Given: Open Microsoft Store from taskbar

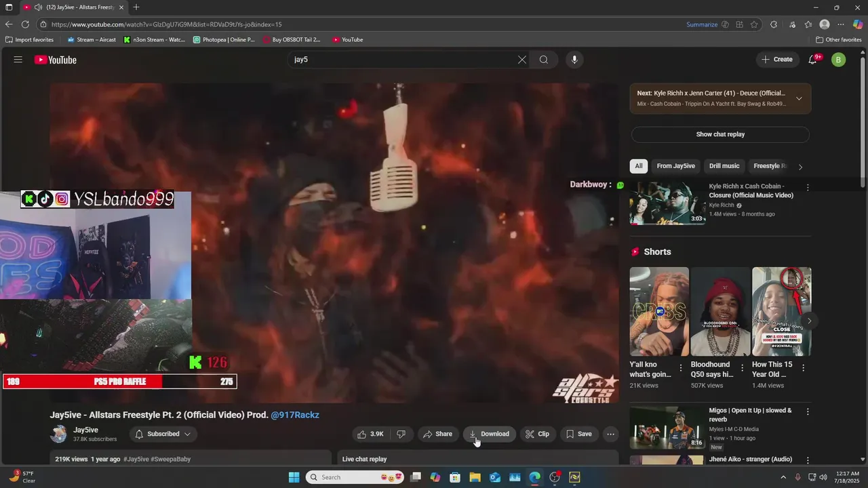Looking at the screenshot, I should [455, 477].
